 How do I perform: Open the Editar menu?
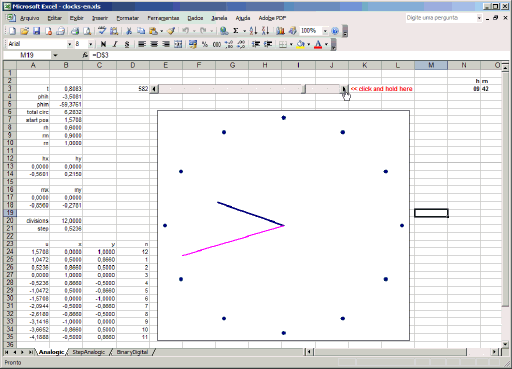(55, 18)
